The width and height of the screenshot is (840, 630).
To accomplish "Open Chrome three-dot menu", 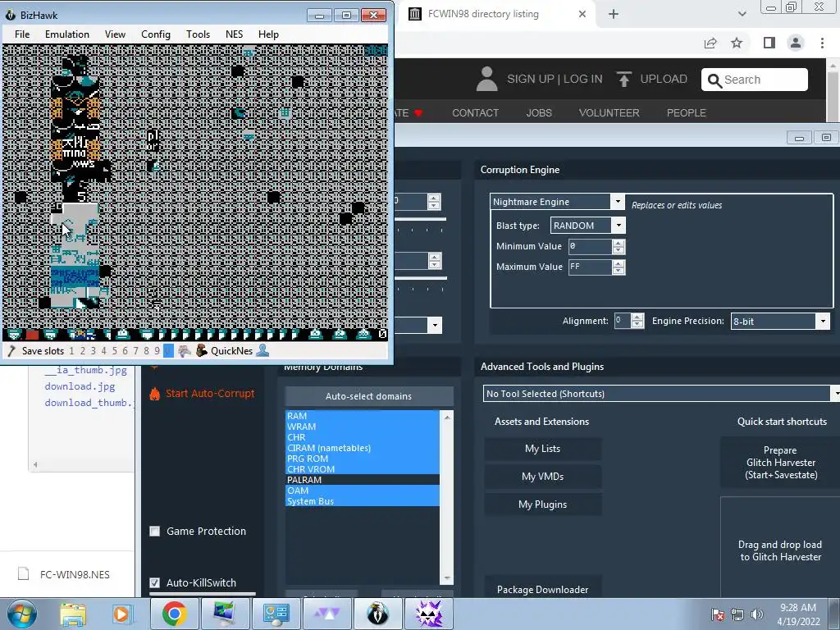I will click(822, 43).
